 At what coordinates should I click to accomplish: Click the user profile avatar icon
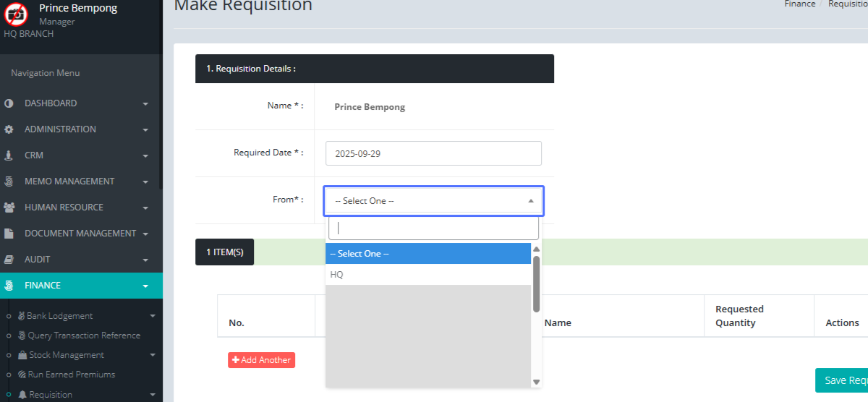click(x=17, y=14)
